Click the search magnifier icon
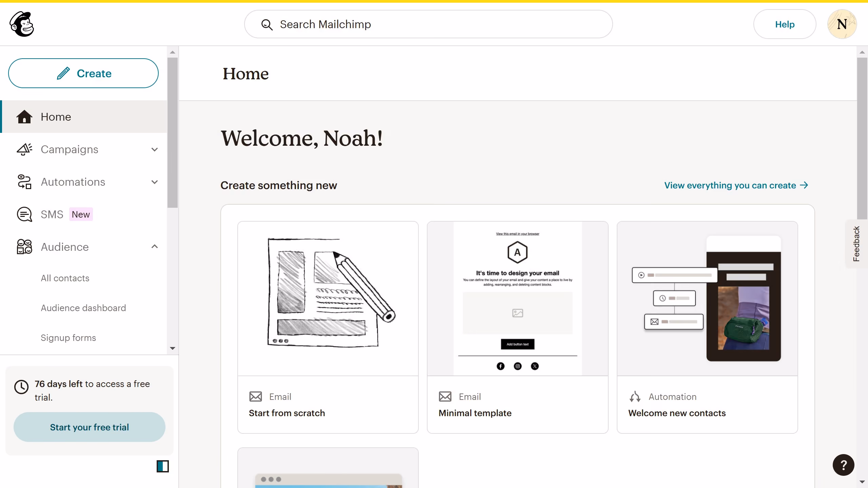Viewport: 868px width, 488px height. tap(267, 24)
